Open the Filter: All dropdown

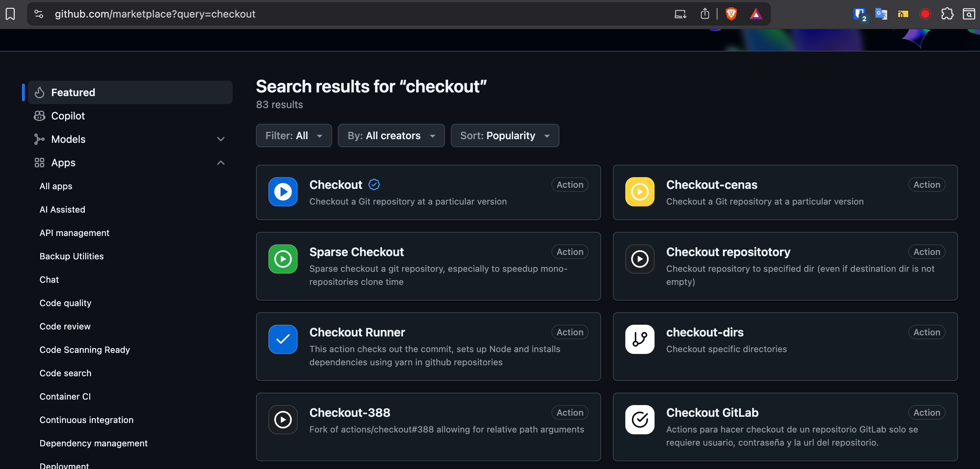[294, 135]
